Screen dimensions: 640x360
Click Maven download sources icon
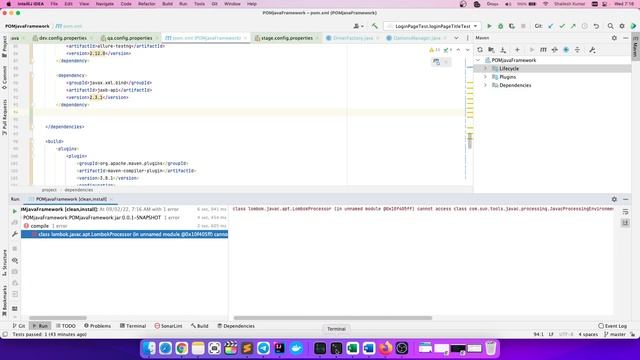tap(503, 50)
